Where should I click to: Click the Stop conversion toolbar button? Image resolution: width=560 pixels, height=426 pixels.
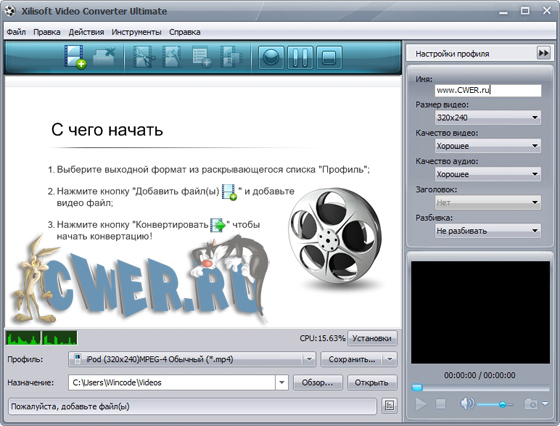point(329,57)
